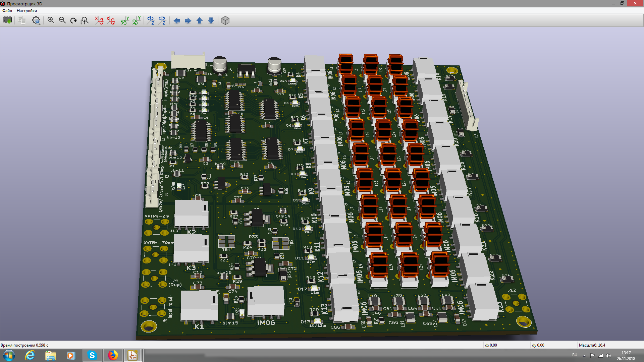Rotate Z counterclockwise with second blue Z icon
This screenshot has width=644, height=362.
click(162, 20)
